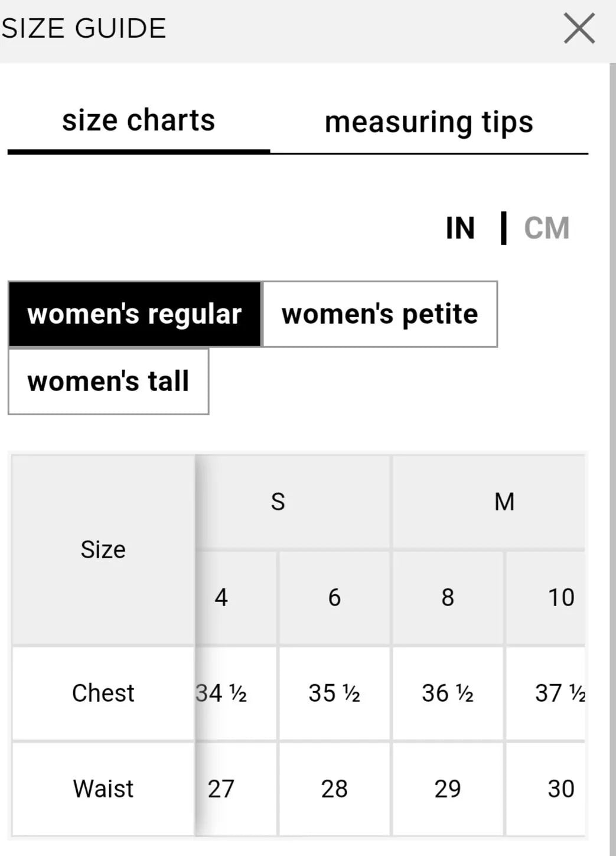Click the Size row header cell
Image resolution: width=616 pixels, height=856 pixels.
pyautogui.click(x=103, y=550)
